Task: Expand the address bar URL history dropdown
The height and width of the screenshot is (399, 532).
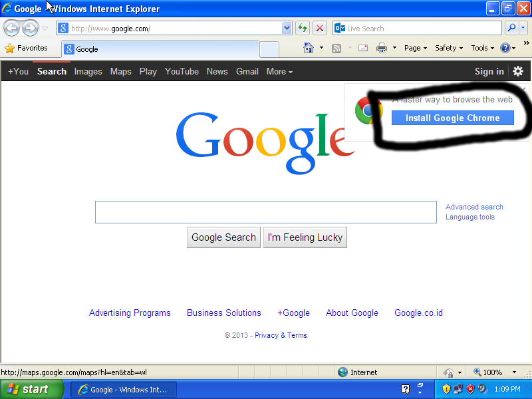Action: (287, 28)
